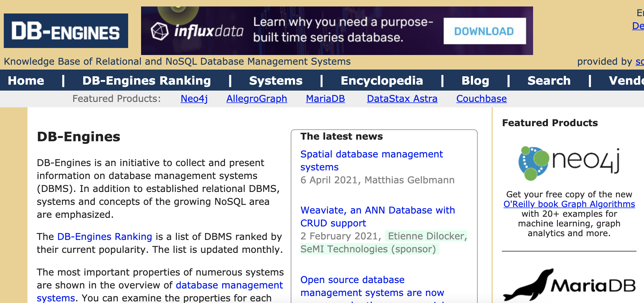
Task: Open Weaviate ANN Database news article
Action: (378, 217)
